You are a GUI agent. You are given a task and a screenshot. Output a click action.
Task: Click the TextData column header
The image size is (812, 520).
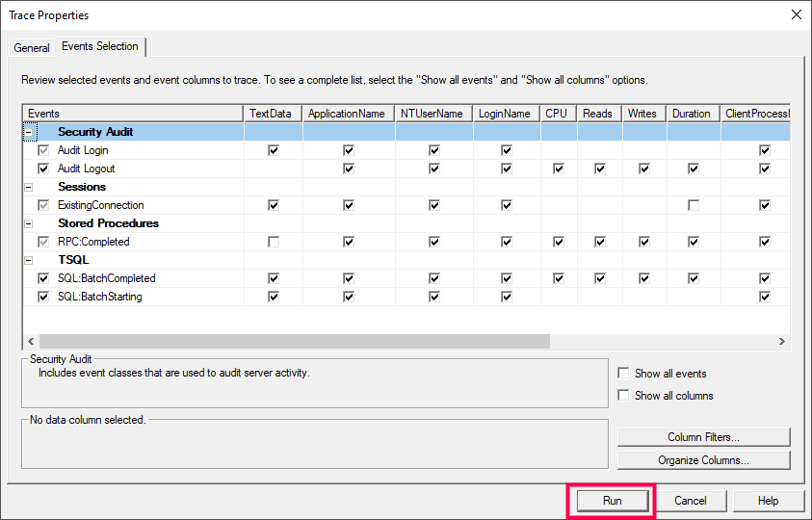[273, 114]
